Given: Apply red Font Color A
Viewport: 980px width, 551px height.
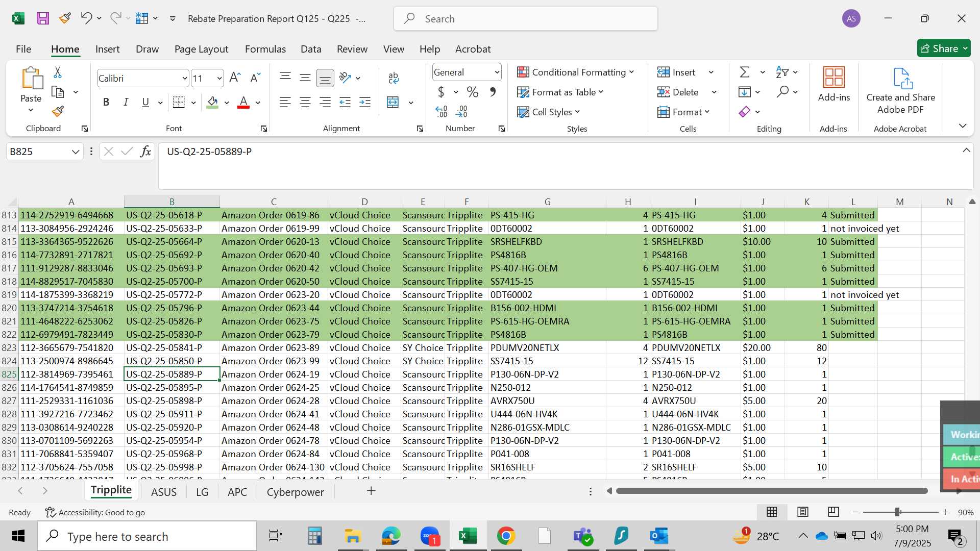Looking at the screenshot, I should tap(243, 103).
